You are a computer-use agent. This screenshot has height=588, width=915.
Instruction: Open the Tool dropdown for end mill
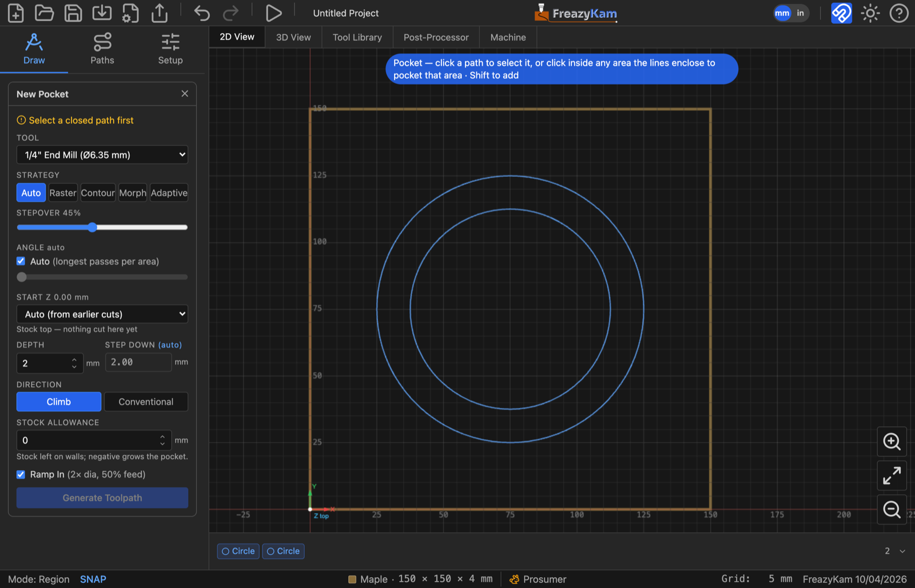click(x=102, y=155)
